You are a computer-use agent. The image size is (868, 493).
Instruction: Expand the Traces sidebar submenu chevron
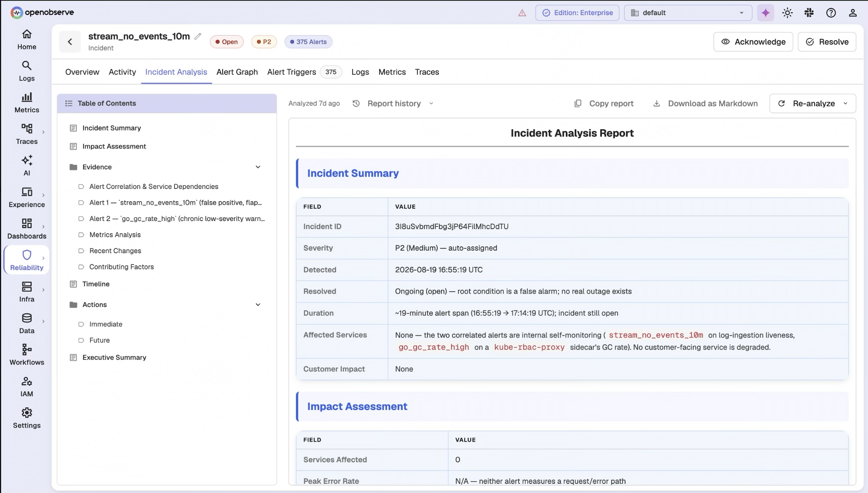(x=43, y=132)
